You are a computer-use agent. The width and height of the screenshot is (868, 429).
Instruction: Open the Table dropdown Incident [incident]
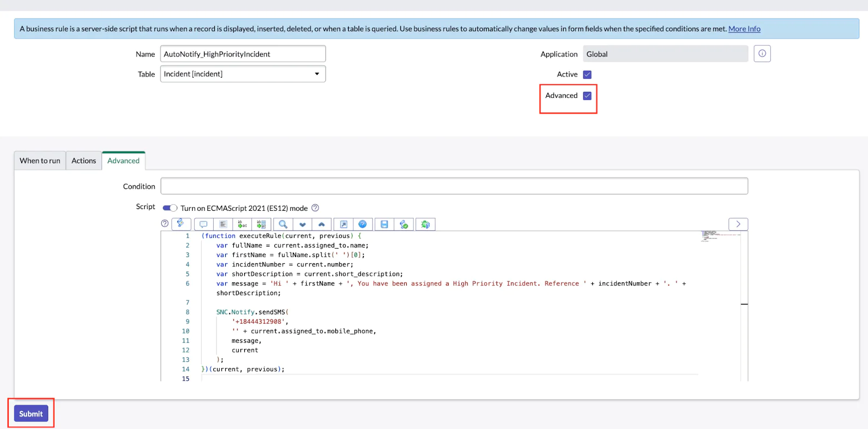[243, 74]
